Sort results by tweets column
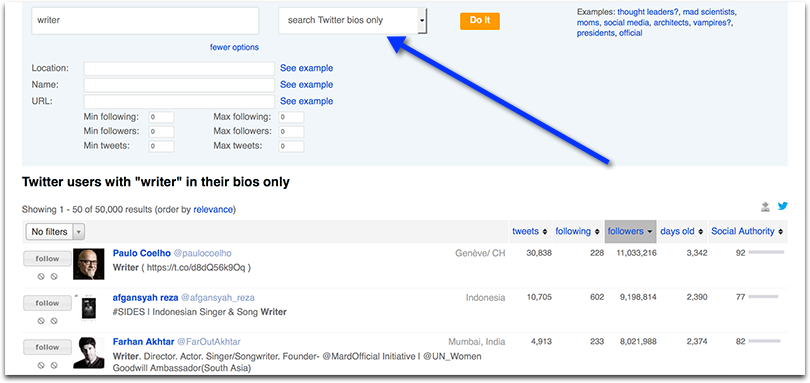Screen dimensions: 810x383 530,232
